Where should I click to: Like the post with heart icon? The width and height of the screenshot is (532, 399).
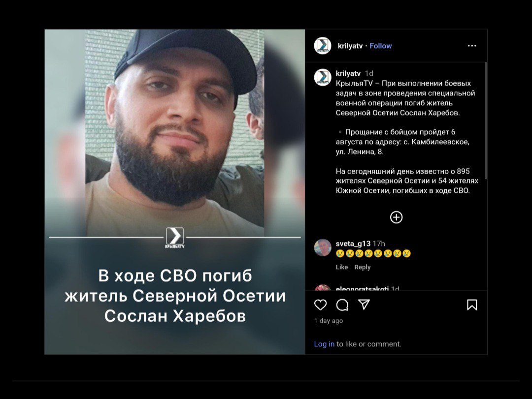coord(320,305)
